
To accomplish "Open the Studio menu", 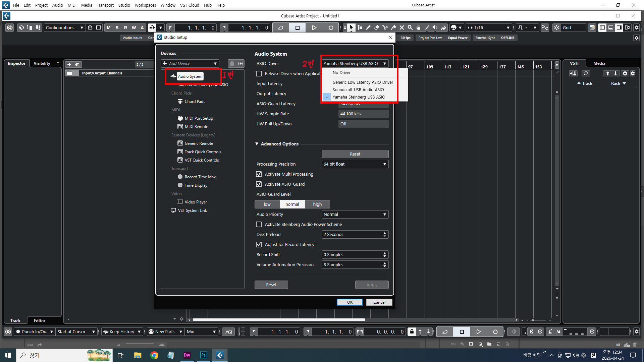I will coord(124,5).
